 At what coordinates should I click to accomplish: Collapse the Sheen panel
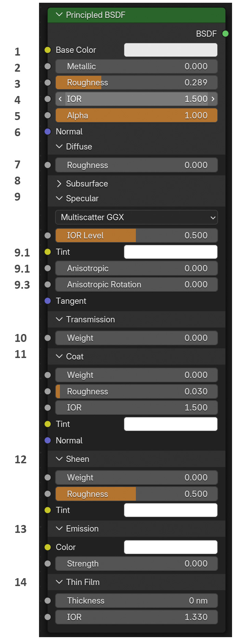59,459
